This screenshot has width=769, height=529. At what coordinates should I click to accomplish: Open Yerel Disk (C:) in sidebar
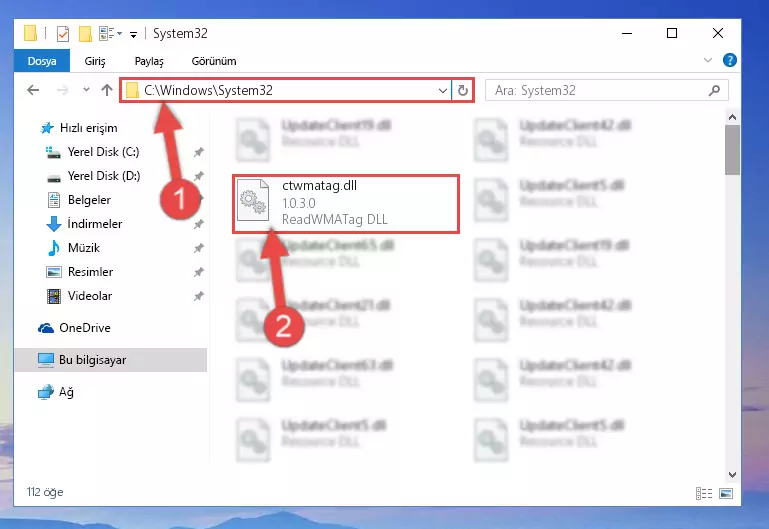click(103, 152)
